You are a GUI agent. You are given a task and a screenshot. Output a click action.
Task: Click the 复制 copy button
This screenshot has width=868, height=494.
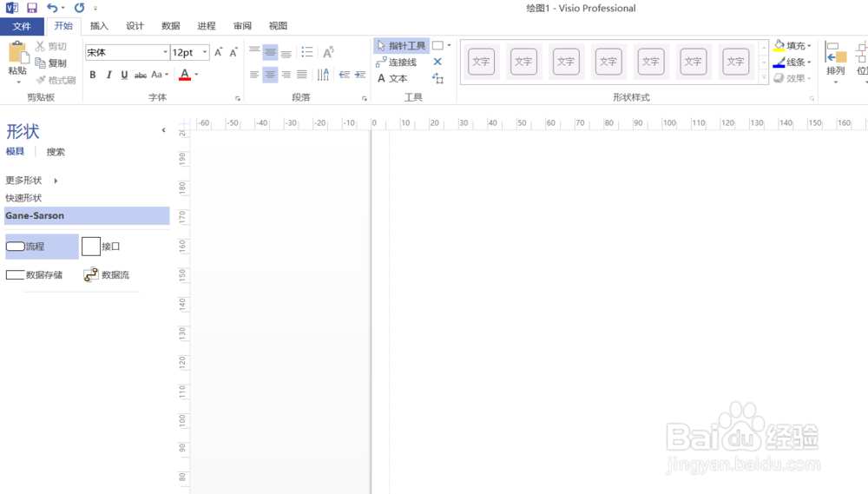(x=51, y=63)
